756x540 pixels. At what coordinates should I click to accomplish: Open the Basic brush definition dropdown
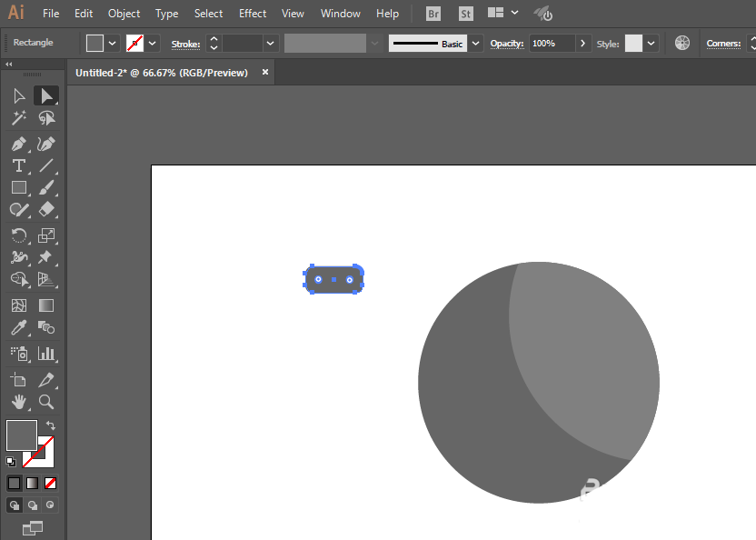pyautogui.click(x=475, y=44)
